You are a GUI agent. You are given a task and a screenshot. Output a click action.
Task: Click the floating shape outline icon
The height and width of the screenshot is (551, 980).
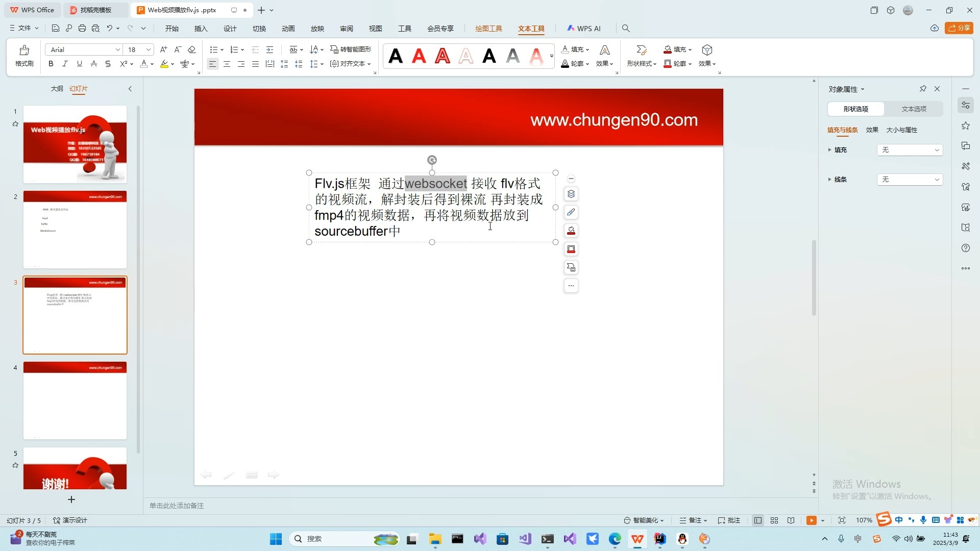[571, 249]
